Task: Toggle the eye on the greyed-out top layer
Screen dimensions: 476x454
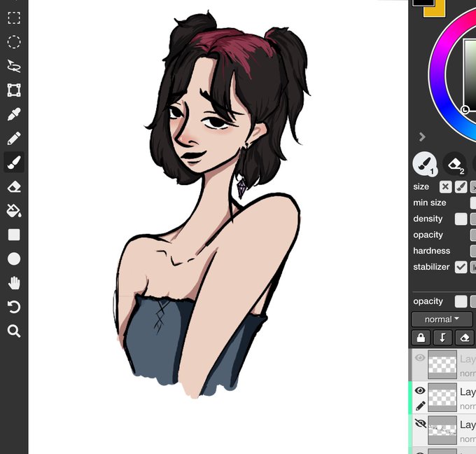Action: click(x=420, y=358)
